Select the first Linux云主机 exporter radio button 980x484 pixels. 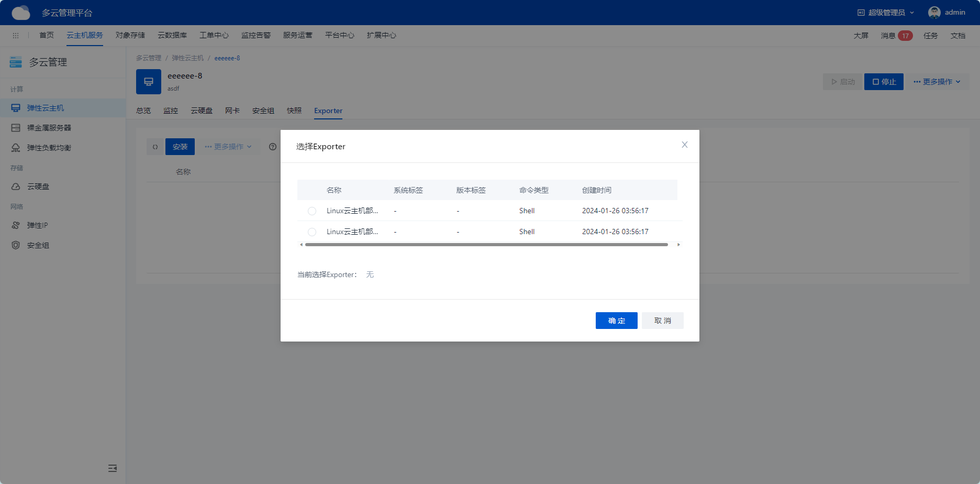pyautogui.click(x=312, y=211)
